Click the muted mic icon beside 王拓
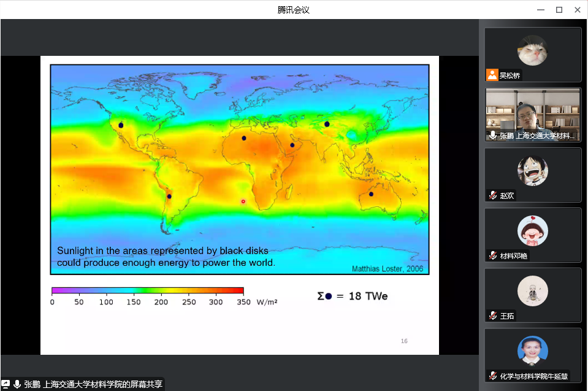Image resolution: width=588 pixels, height=391 pixels. [x=492, y=316]
